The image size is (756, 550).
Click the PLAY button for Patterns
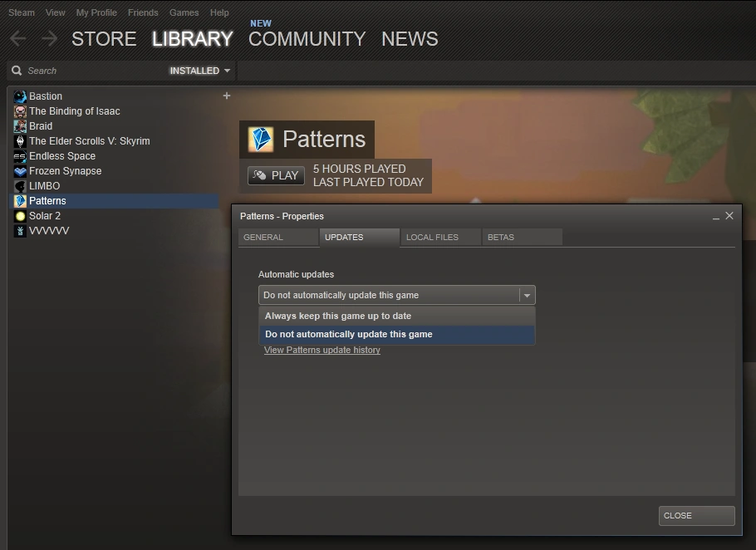coord(276,175)
